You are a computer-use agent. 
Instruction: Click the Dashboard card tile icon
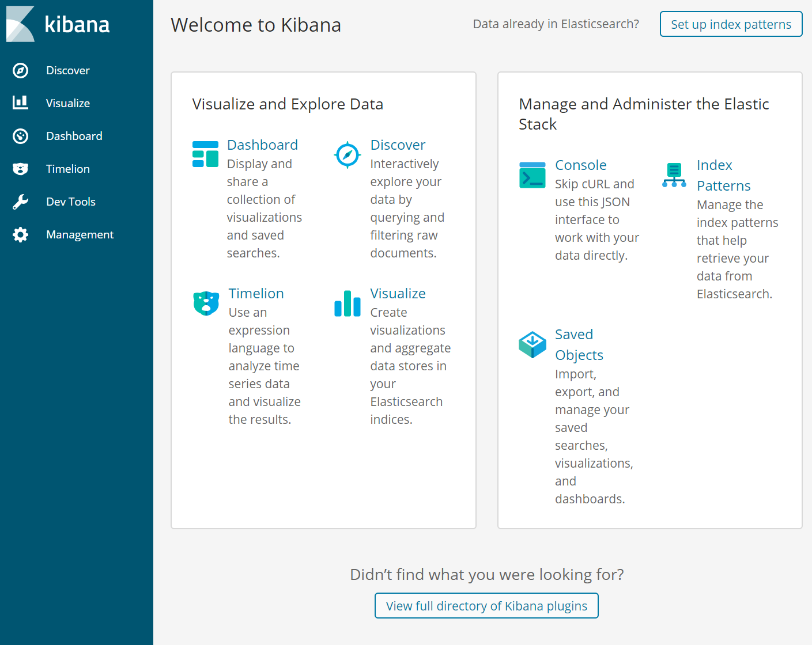click(205, 154)
